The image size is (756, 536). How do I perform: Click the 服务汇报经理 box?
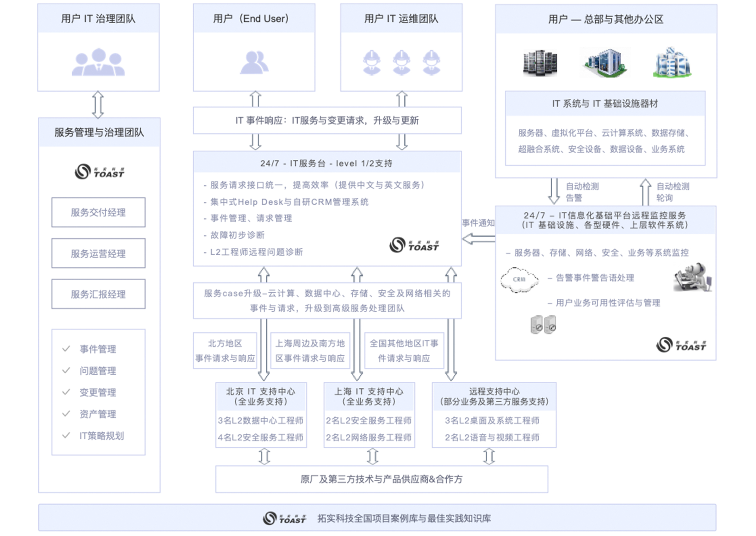[x=98, y=294]
